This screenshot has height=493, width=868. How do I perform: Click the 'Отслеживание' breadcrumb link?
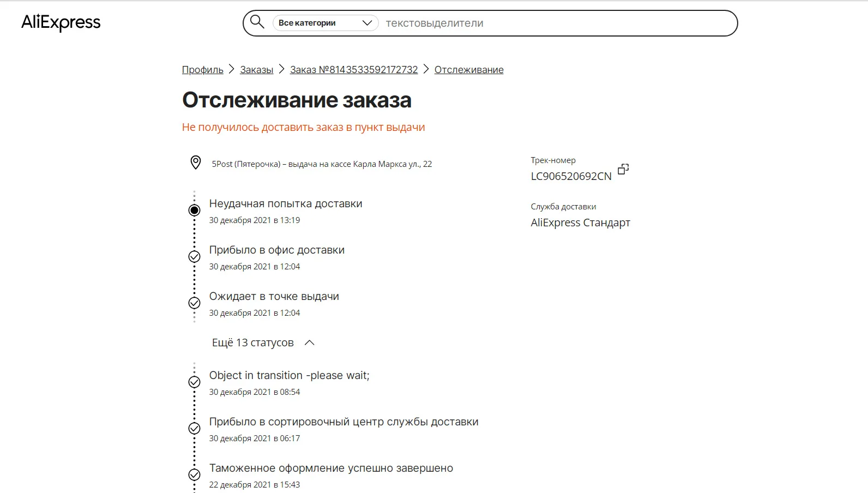[469, 70]
